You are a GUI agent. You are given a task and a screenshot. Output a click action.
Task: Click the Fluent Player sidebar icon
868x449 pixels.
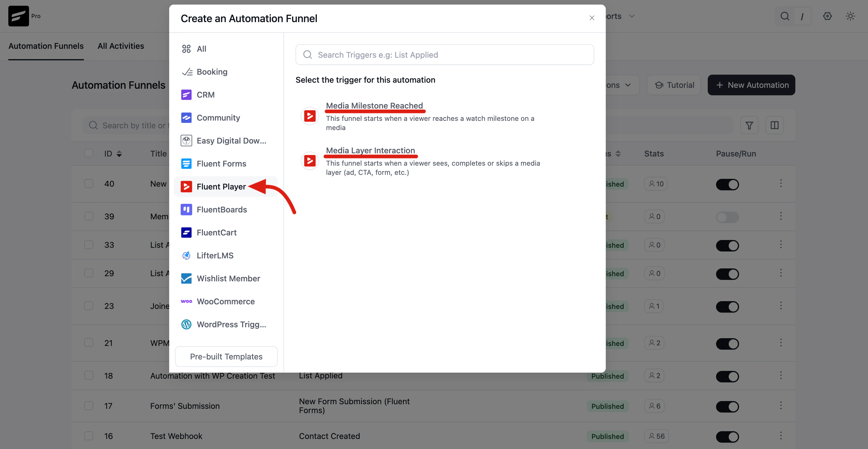click(x=186, y=187)
